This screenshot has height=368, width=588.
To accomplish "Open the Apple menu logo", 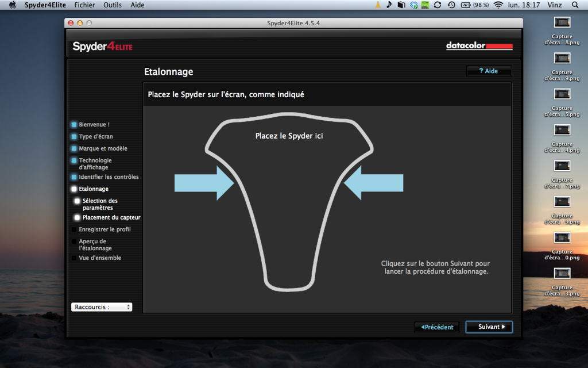I will coord(12,5).
